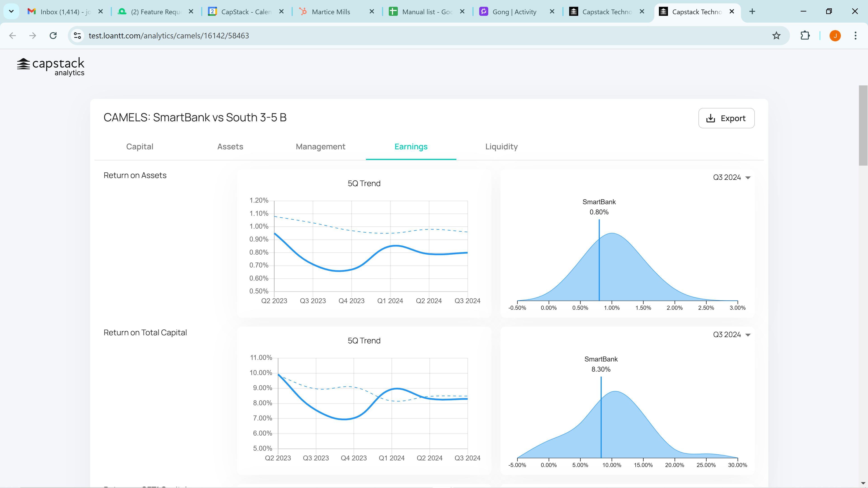Close the Martice Mills tab
Image resolution: width=868 pixels, height=488 pixels.
click(x=372, y=12)
